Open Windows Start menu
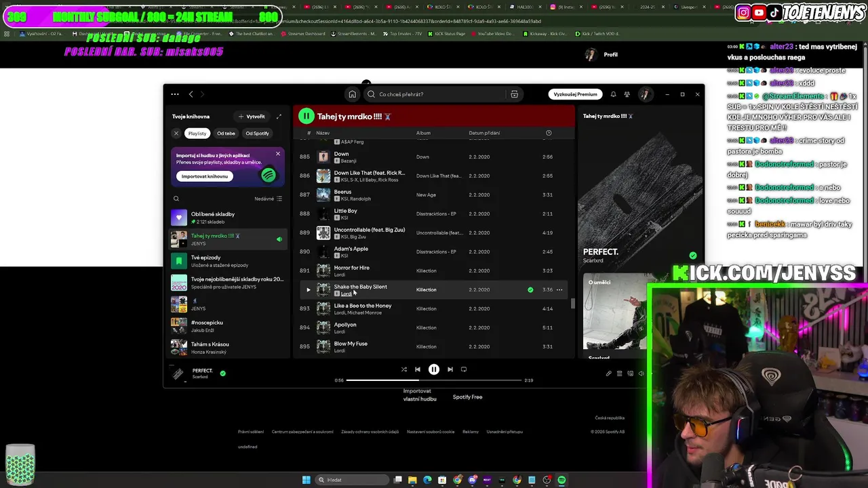This screenshot has width=868, height=488. [307, 480]
